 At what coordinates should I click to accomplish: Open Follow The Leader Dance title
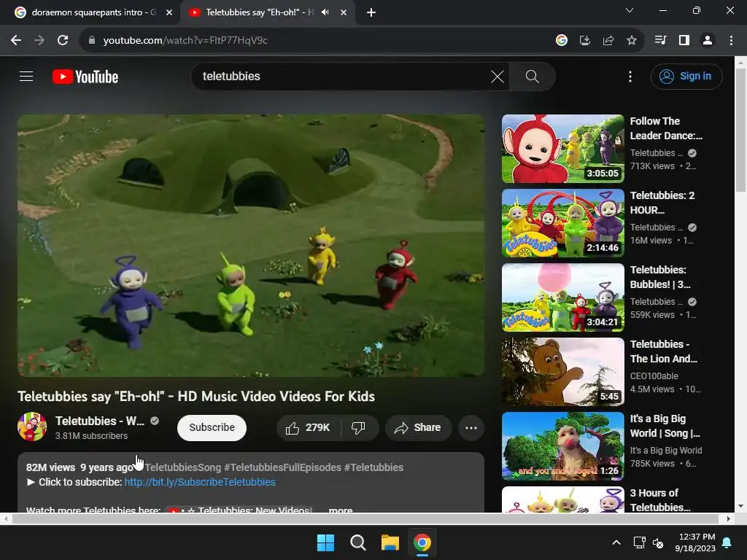pyautogui.click(x=666, y=128)
